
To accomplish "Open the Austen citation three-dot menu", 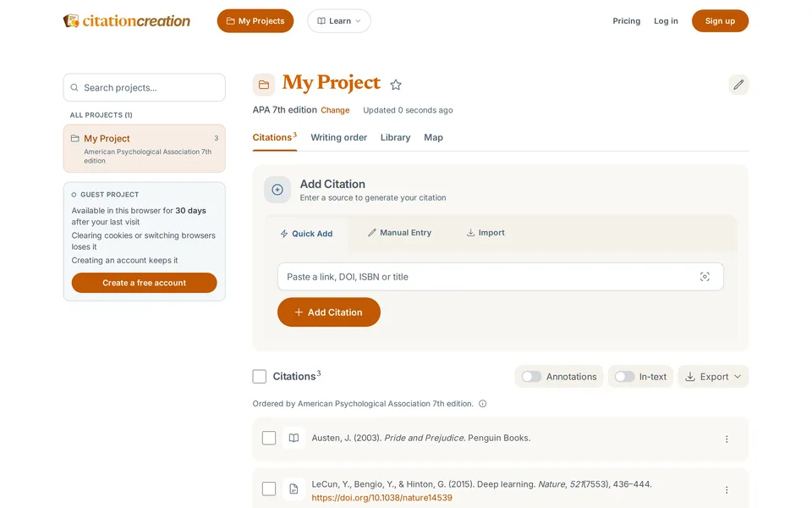I will tap(727, 439).
